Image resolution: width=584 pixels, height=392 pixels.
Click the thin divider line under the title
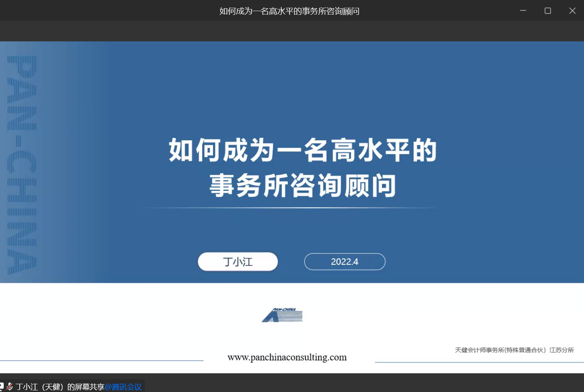pyautogui.click(x=288, y=208)
